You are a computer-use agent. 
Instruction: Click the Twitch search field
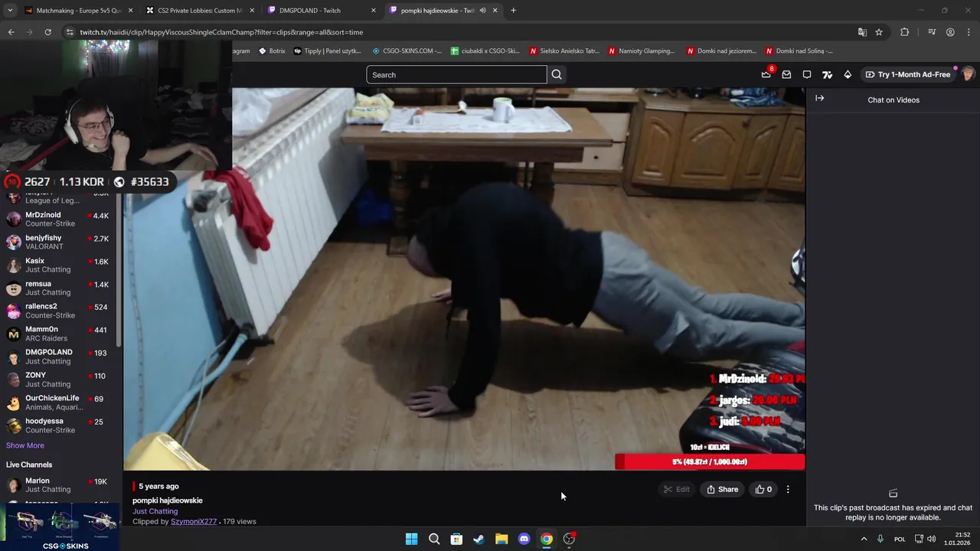tap(456, 75)
